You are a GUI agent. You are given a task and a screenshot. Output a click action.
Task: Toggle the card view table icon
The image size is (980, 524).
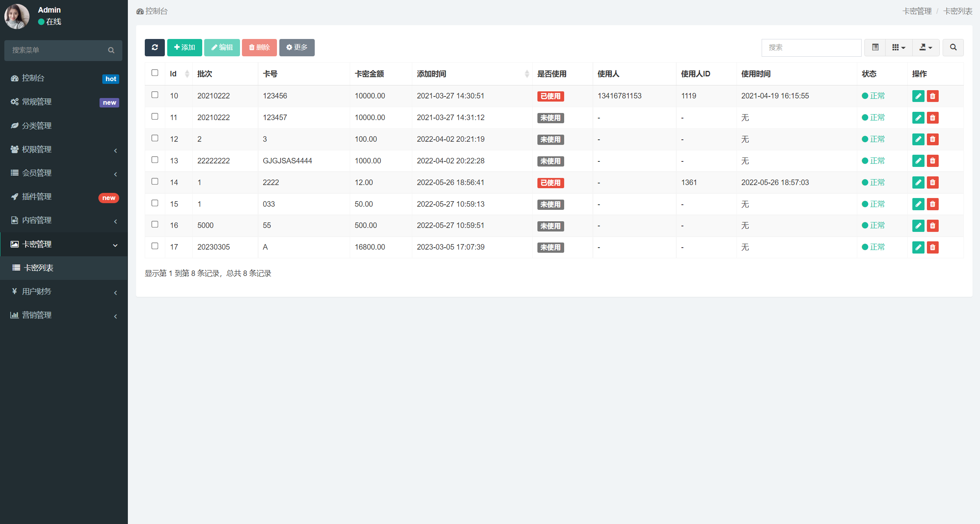pyautogui.click(x=875, y=47)
